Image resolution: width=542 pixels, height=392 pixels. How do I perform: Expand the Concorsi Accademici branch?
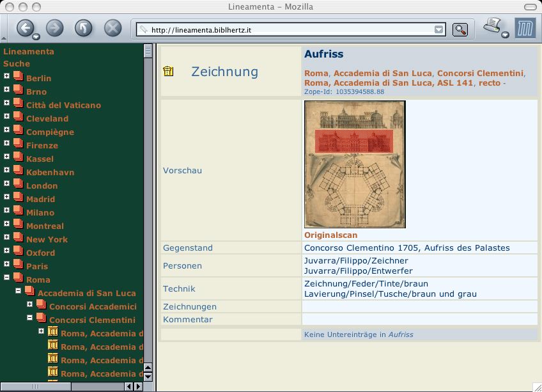pos(30,306)
